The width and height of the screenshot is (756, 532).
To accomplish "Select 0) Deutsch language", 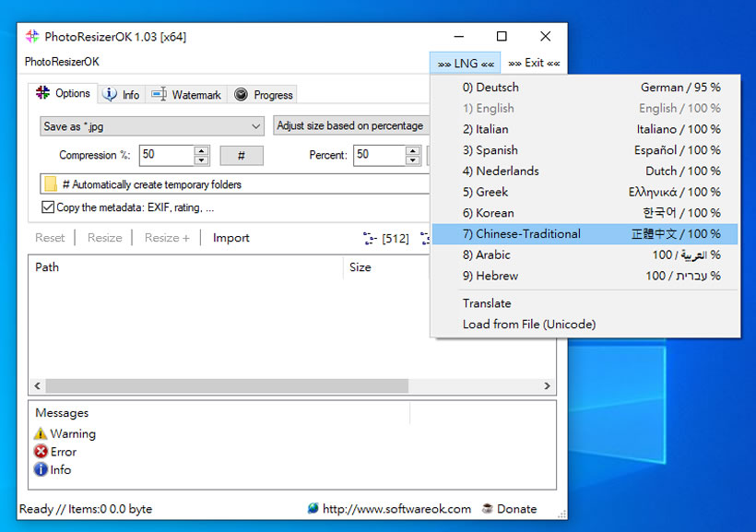I will 585,88.
